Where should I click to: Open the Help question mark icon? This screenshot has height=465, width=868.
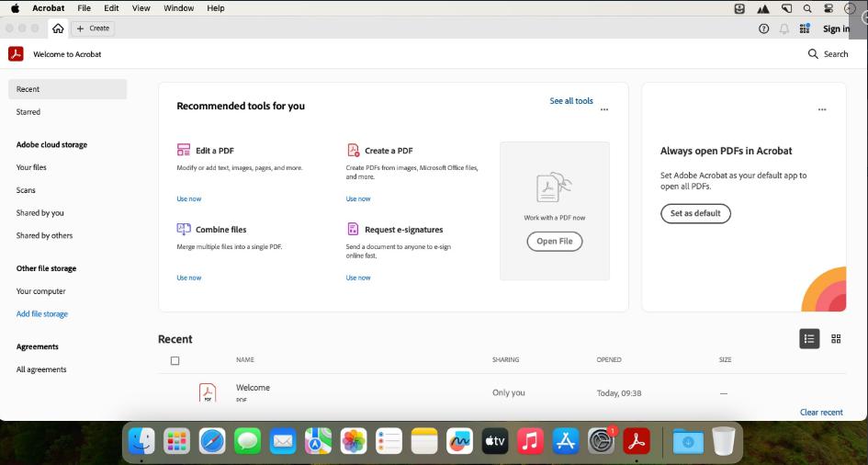click(x=763, y=28)
